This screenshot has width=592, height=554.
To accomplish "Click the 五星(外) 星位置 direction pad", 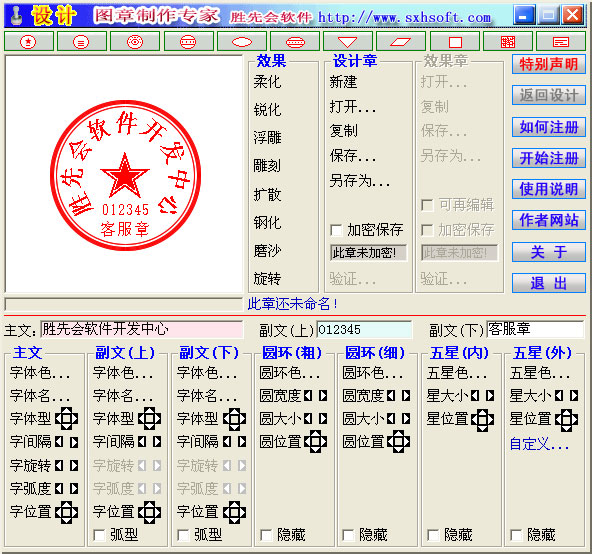I will pos(566,420).
